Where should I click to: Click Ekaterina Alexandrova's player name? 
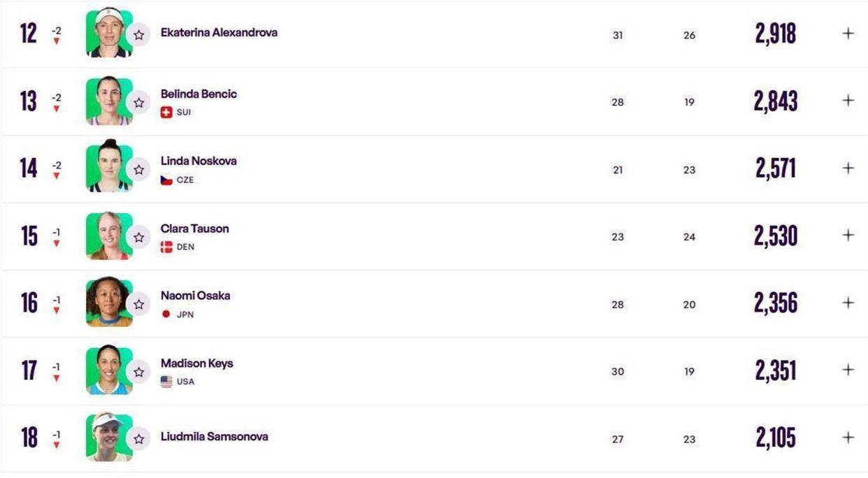(219, 32)
